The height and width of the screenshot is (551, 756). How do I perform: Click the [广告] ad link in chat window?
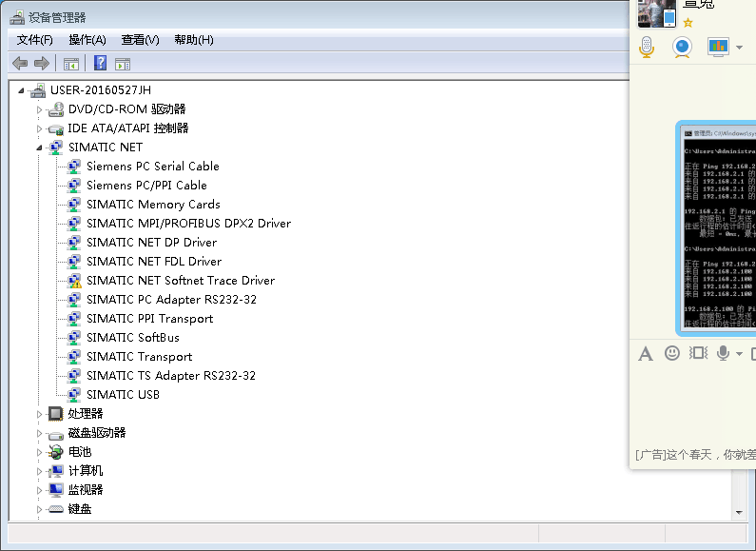(695, 455)
